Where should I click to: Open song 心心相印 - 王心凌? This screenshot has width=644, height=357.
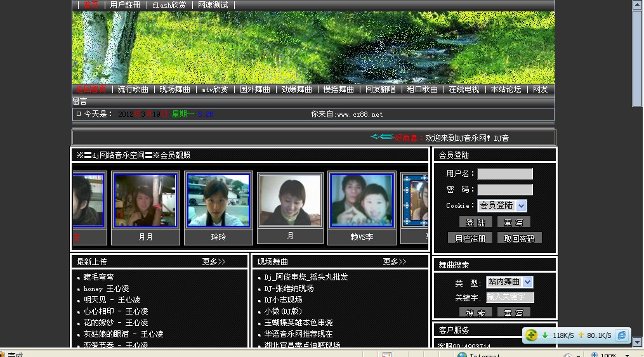(115, 311)
